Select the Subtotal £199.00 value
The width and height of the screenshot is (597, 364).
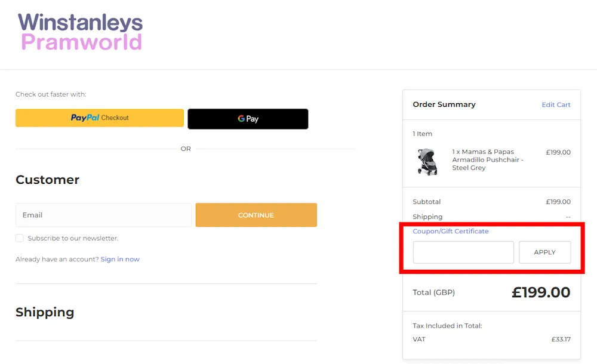coord(558,202)
